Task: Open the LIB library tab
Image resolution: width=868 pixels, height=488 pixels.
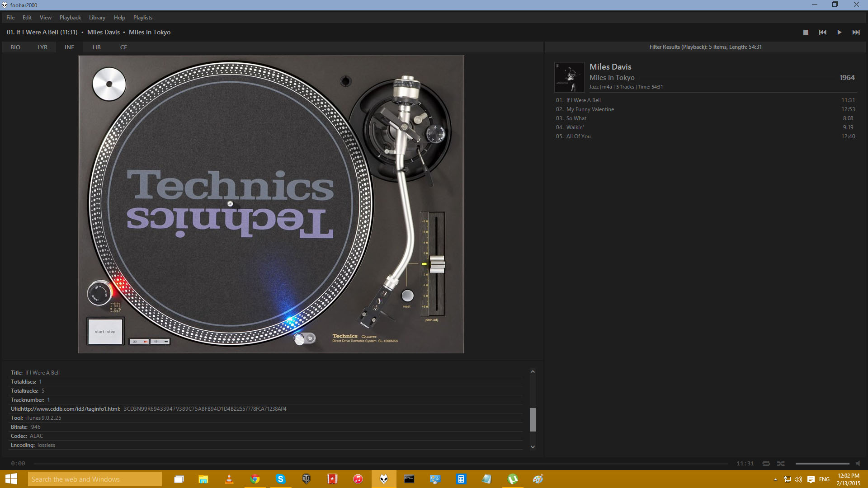Action: point(97,47)
